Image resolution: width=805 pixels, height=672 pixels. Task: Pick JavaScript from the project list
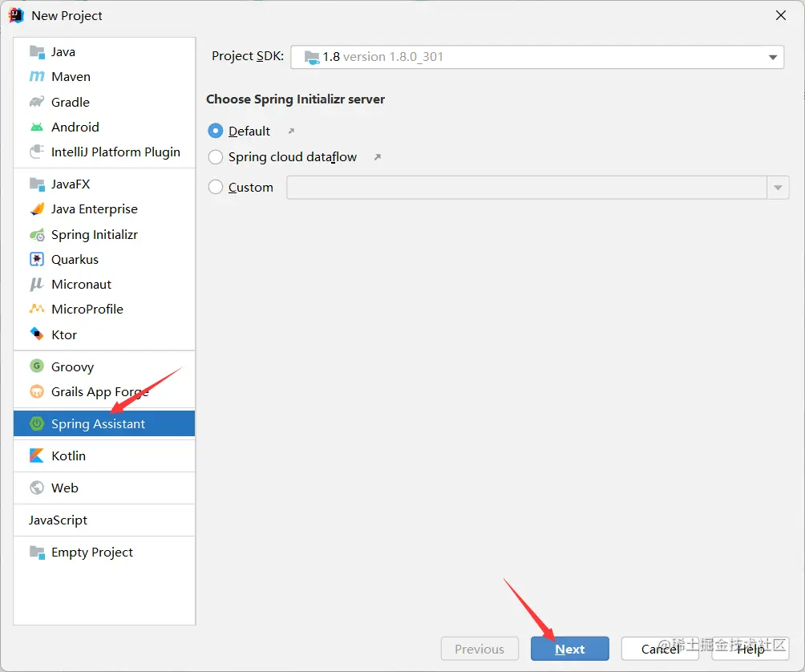click(x=104, y=520)
